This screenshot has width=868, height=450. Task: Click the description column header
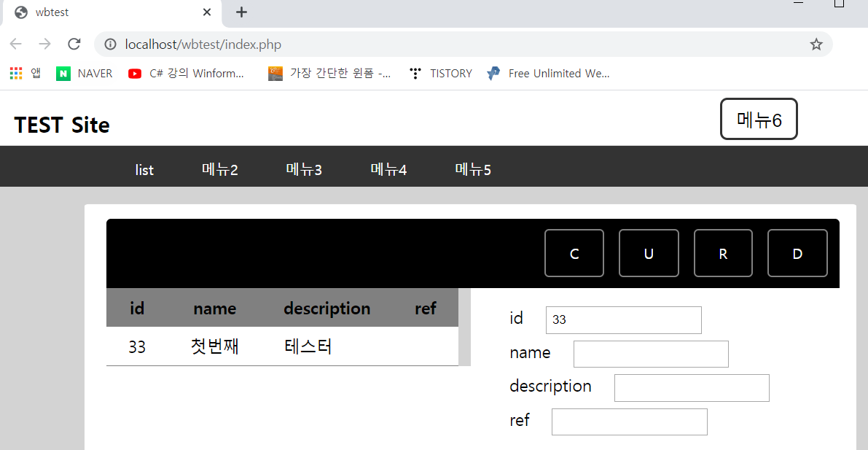[327, 308]
